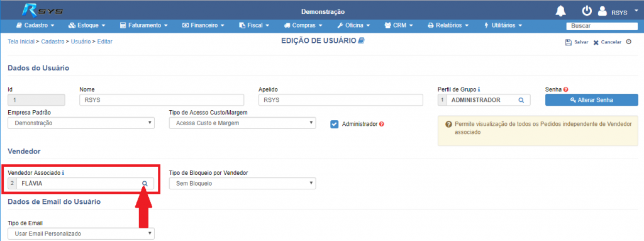Click the Perfil de Grupo search magnifier
The height and width of the screenshot is (241, 644).
[x=521, y=100]
